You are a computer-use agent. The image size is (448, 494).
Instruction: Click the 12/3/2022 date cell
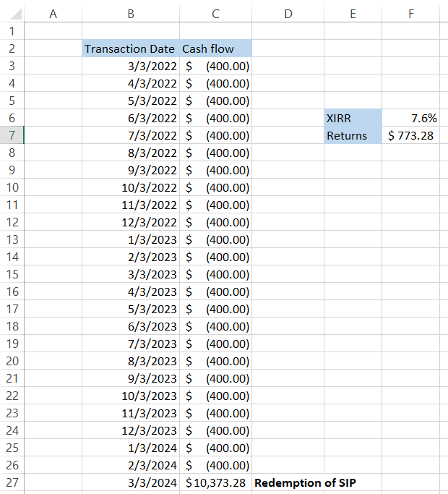130,222
